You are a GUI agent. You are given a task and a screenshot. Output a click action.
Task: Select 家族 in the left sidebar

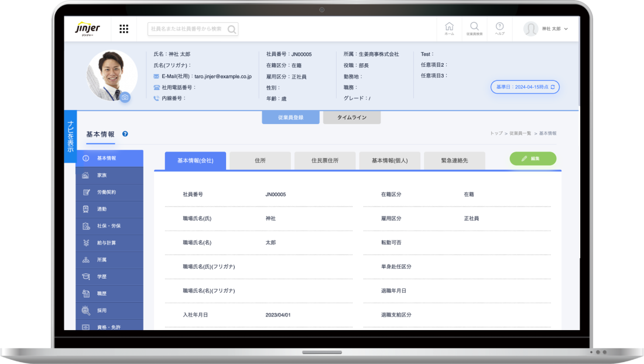[109, 175]
